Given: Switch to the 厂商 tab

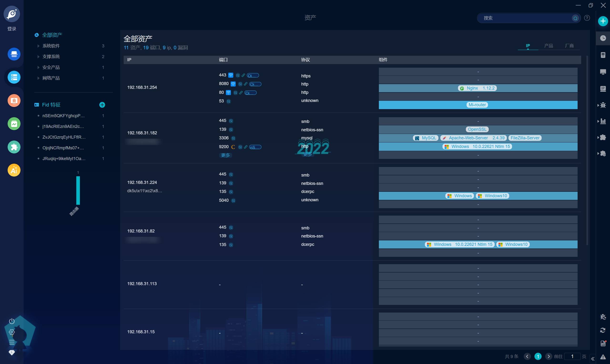Looking at the screenshot, I should (x=569, y=46).
